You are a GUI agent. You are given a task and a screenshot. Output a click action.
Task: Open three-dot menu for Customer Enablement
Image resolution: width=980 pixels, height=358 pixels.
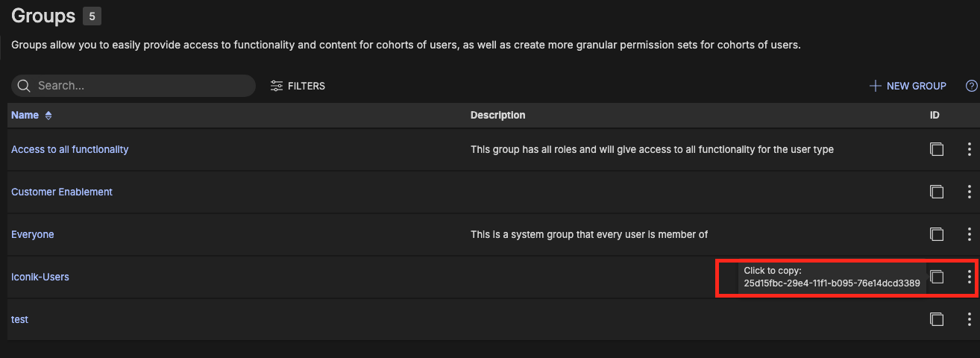pyautogui.click(x=969, y=192)
